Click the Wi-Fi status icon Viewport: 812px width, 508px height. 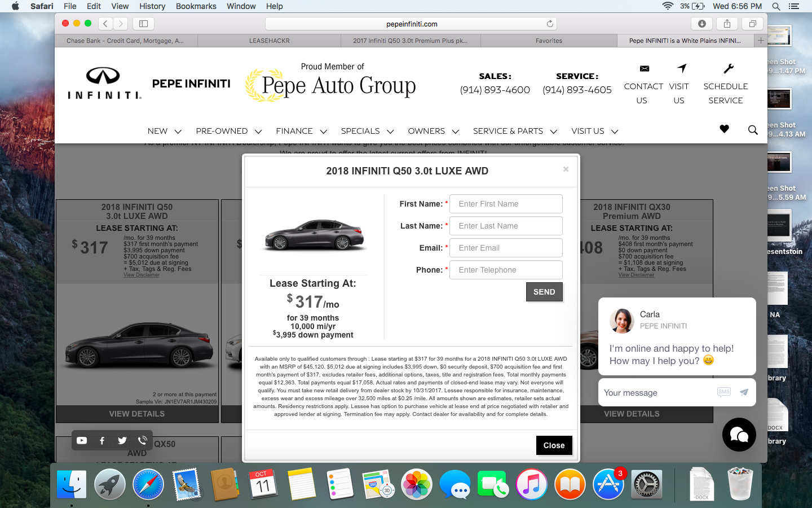coord(668,6)
